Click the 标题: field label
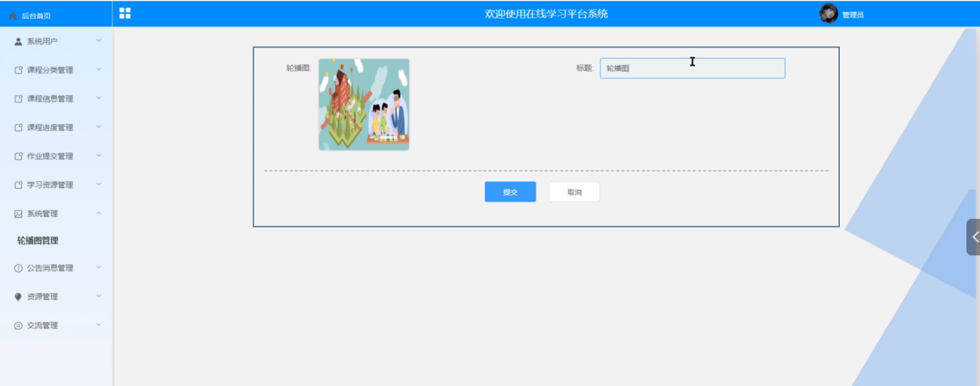Viewport: 980px width, 386px height. pos(585,68)
